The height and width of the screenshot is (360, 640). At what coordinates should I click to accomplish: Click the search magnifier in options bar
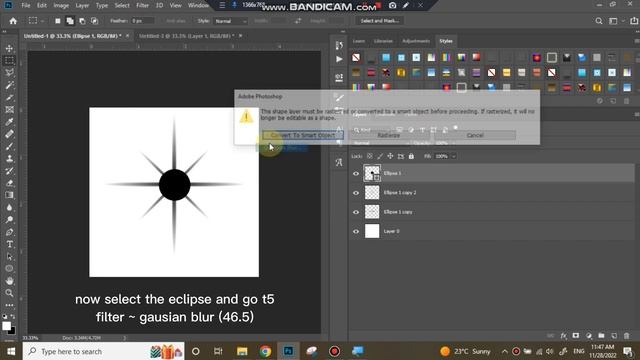click(598, 21)
